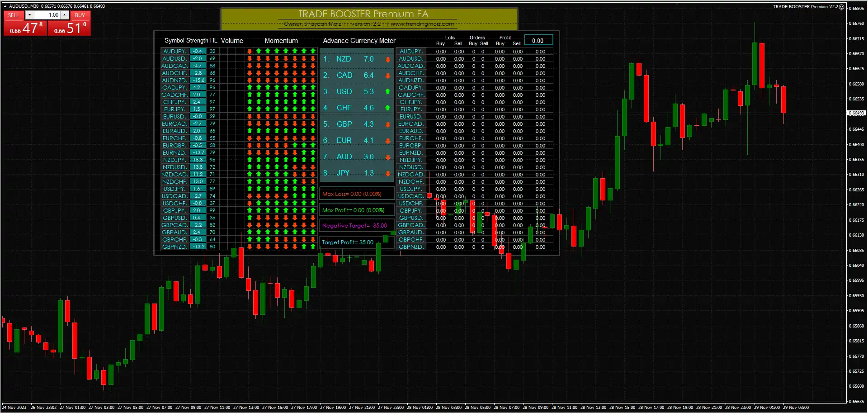Click the Lots column header
This screenshot has height=413, width=868.
450,38
